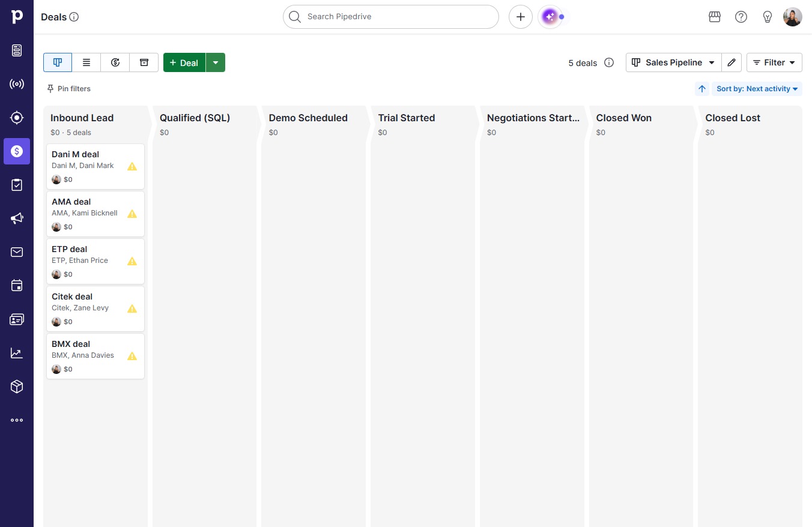Open the Marketplace storefront icon
The height and width of the screenshot is (527, 812).
click(715, 17)
